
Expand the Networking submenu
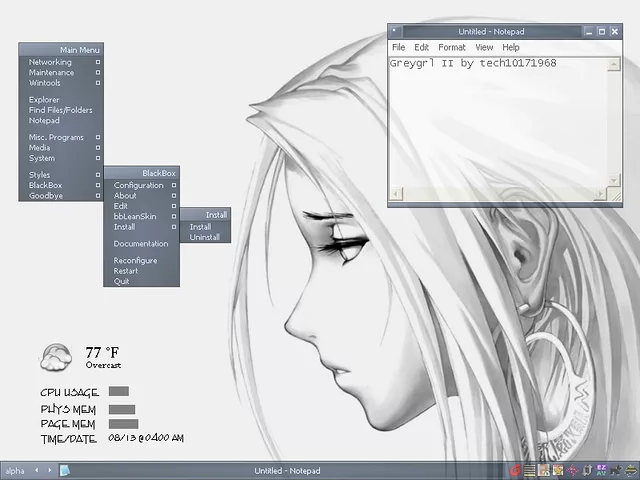[97, 62]
